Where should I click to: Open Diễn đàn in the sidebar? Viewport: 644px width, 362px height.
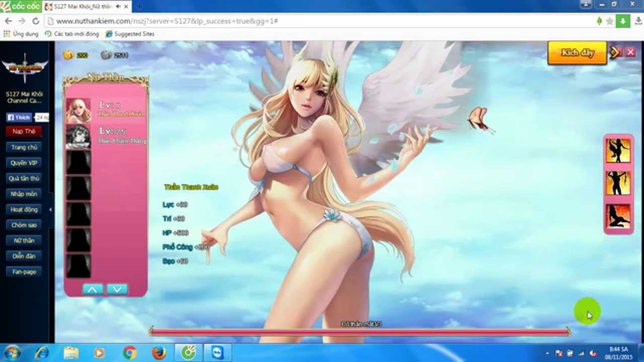click(24, 256)
